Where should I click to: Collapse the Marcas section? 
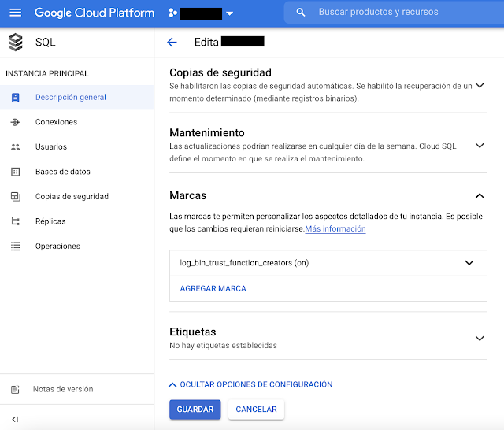(480, 195)
